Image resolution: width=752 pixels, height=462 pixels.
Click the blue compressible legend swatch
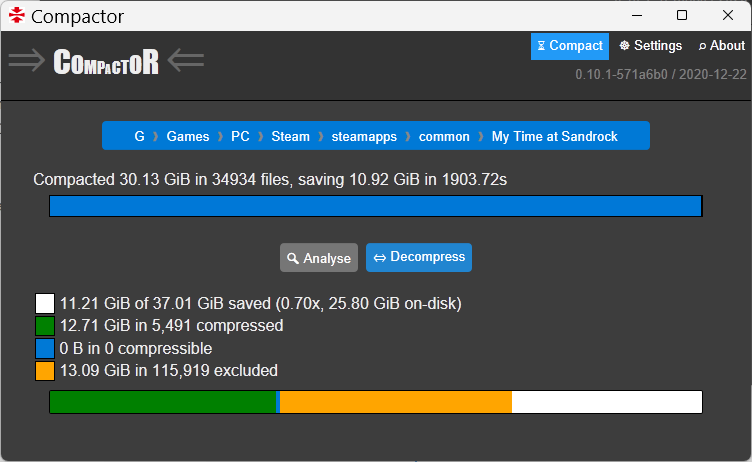[45, 349]
